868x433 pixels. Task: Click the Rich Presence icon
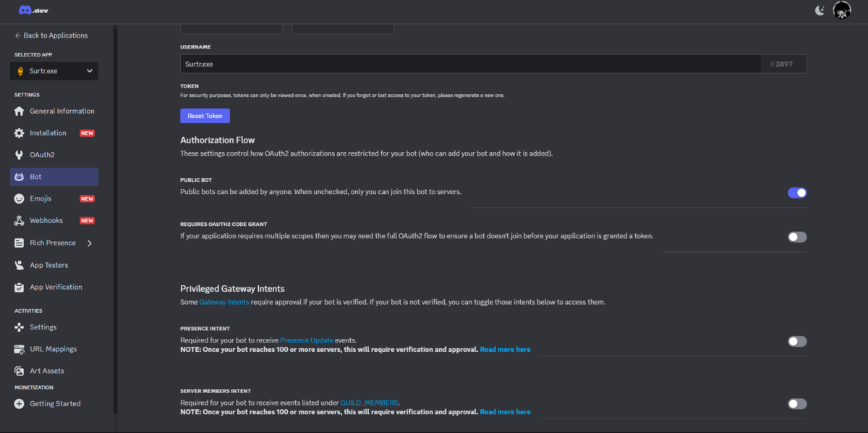pyautogui.click(x=20, y=243)
